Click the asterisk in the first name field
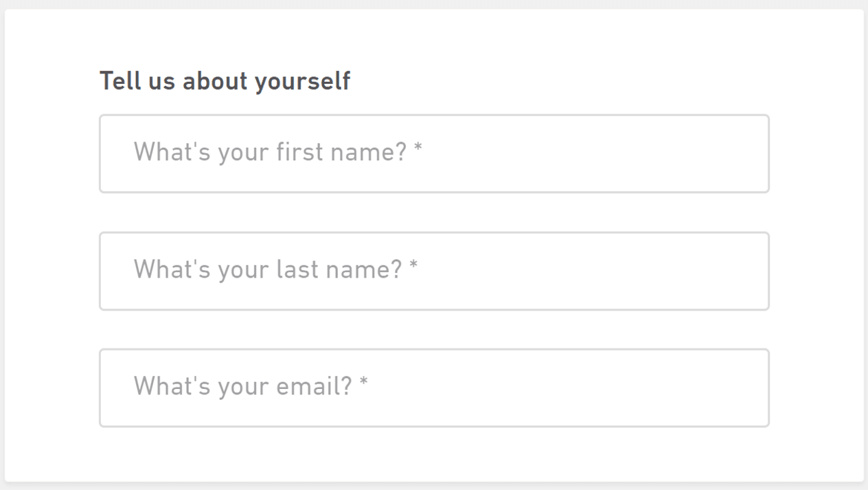The height and width of the screenshot is (490, 868). (418, 149)
